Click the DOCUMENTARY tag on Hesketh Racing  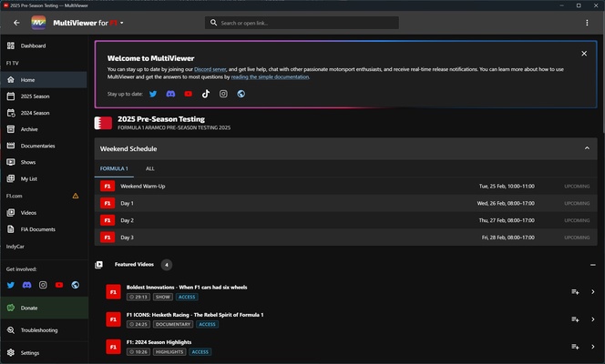(x=173, y=324)
